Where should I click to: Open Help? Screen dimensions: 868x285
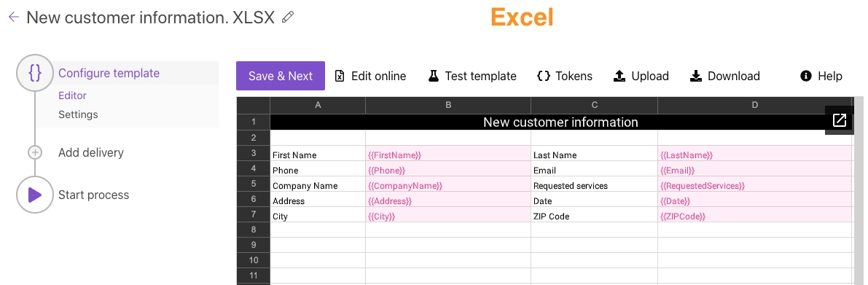point(821,76)
